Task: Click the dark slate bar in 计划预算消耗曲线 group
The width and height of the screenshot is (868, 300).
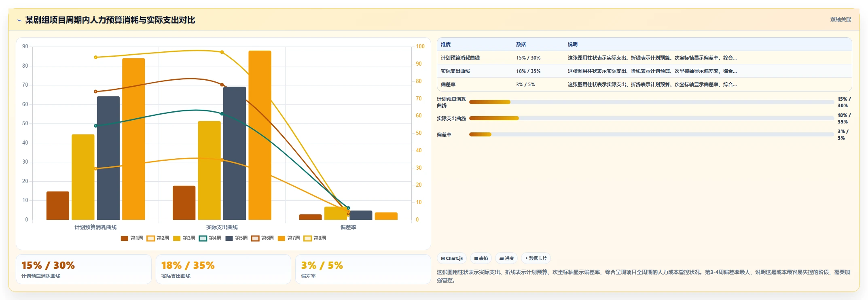Action: pyautogui.click(x=108, y=158)
